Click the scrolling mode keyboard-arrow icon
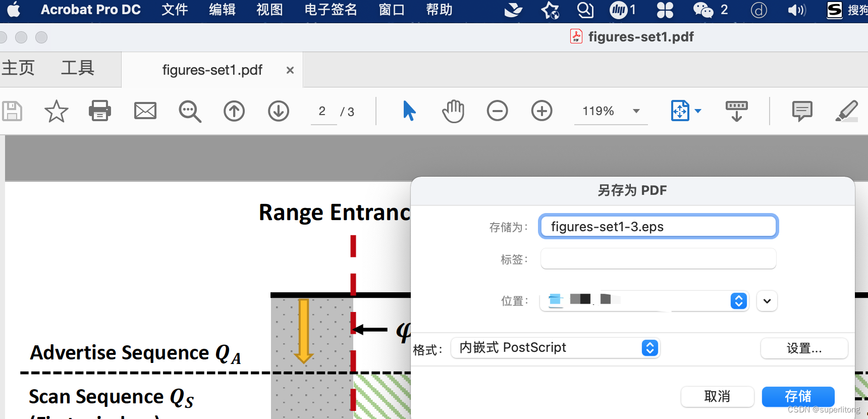 pyautogui.click(x=737, y=111)
